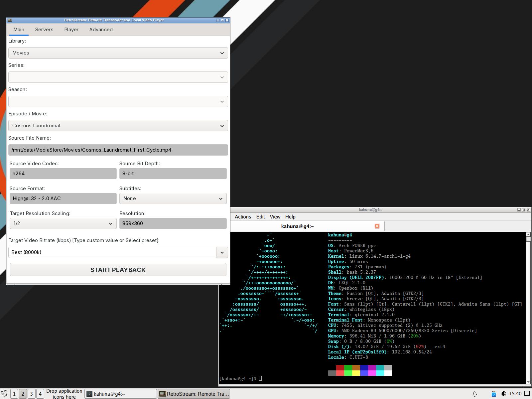Click the 'WM: Openbox (X11)' terminal line
Viewport: 532px width, 399px height.
point(351,288)
